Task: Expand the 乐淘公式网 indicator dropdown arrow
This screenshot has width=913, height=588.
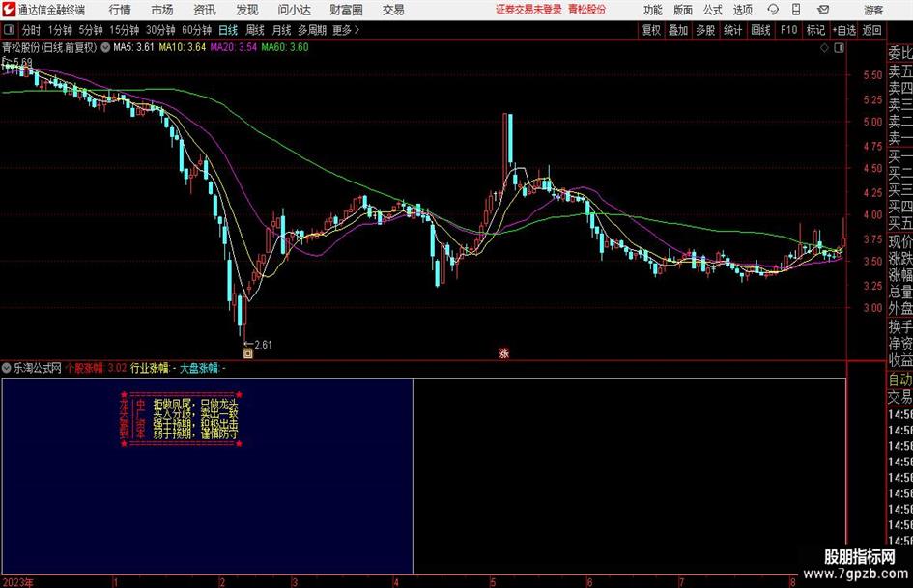Action: 7,368
